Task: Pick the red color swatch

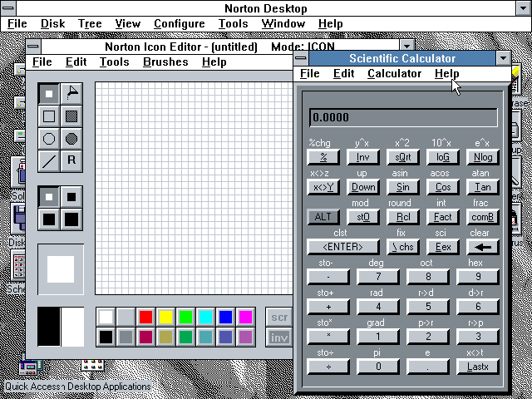Action: (x=146, y=318)
